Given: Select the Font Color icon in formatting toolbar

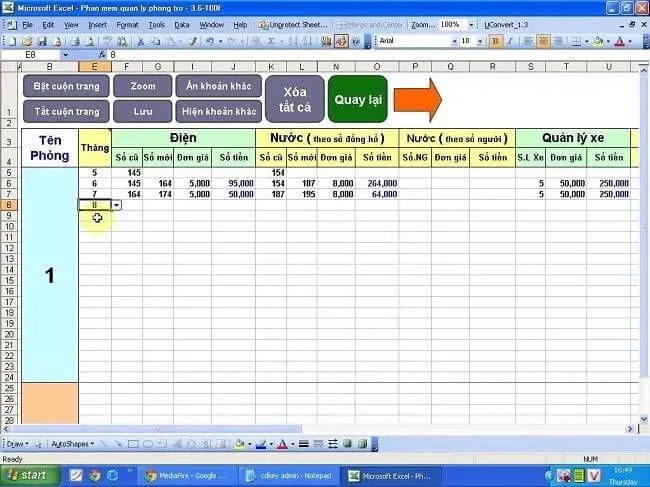Looking at the screenshot, I should 621,41.
